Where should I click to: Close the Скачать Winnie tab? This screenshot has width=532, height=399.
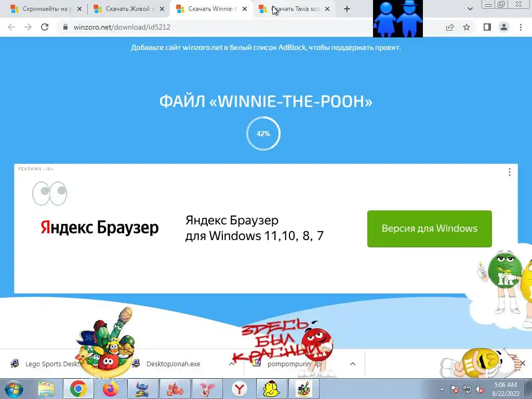point(245,9)
